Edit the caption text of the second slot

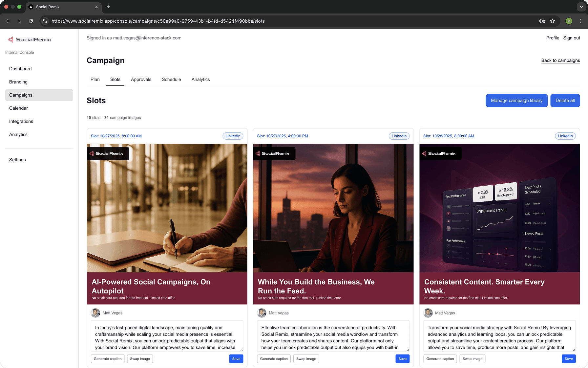point(333,337)
